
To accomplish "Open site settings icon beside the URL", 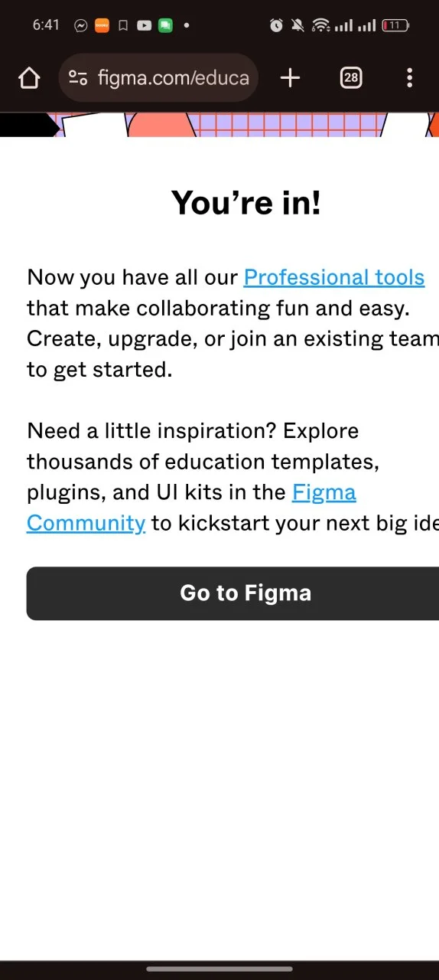I will [77, 77].
